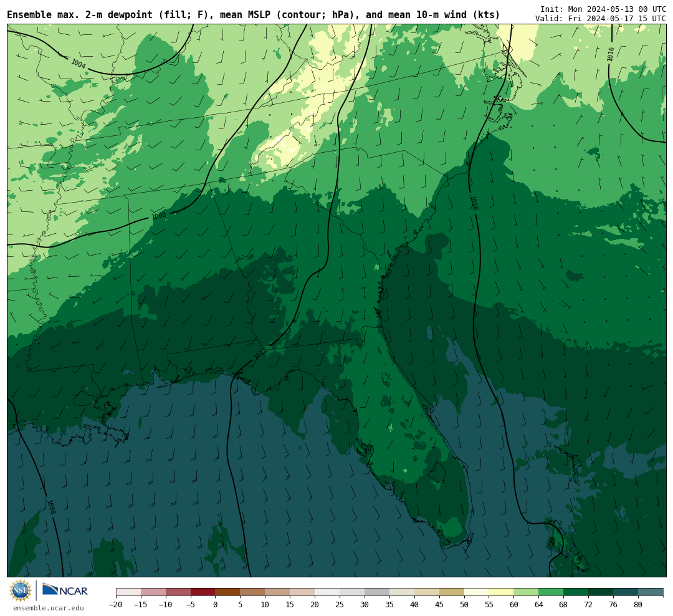
Task: Pick the green 68 to 72 colorbar swatch
Action: tap(576, 592)
